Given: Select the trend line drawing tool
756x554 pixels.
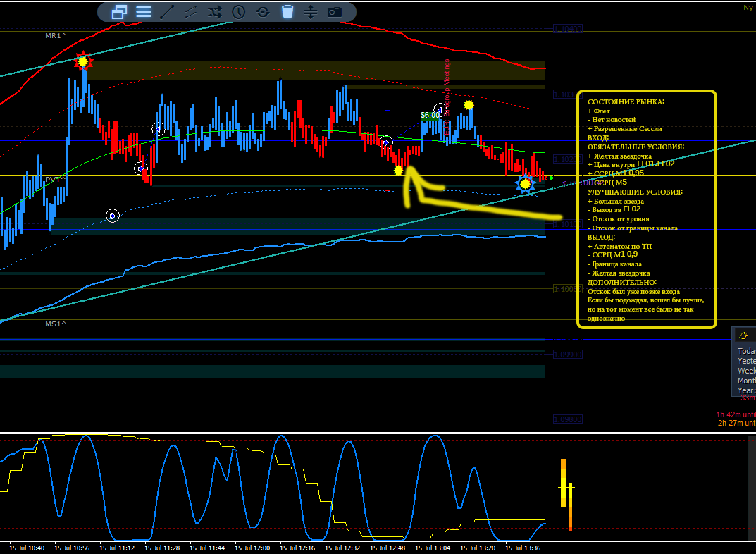Looking at the screenshot, I should pos(167,12).
